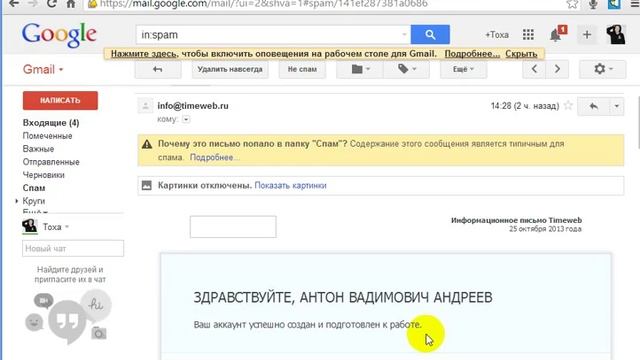The height and width of the screenshot is (360, 640).
Task: Open the Тоха chat status dropdown
Action: (67, 227)
